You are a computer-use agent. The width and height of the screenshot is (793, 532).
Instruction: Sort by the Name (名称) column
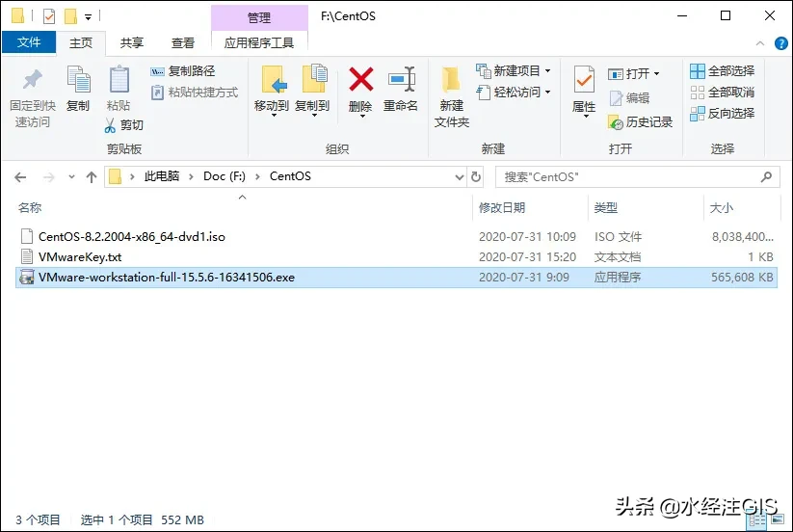(30, 208)
